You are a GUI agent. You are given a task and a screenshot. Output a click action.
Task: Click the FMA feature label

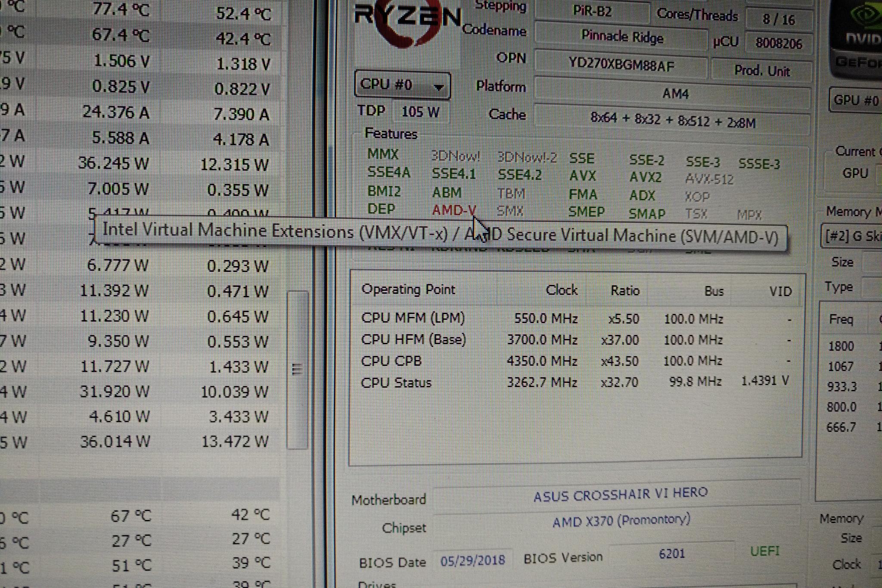click(583, 195)
